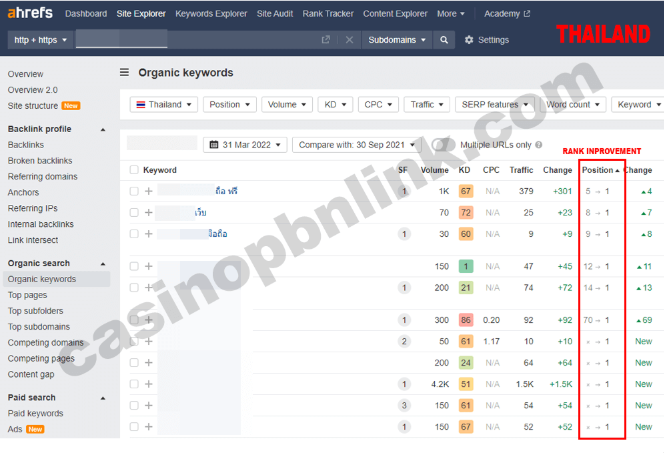Open the KD filter dropdown
The width and height of the screenshot is (664, 453).
coord(335,105)
